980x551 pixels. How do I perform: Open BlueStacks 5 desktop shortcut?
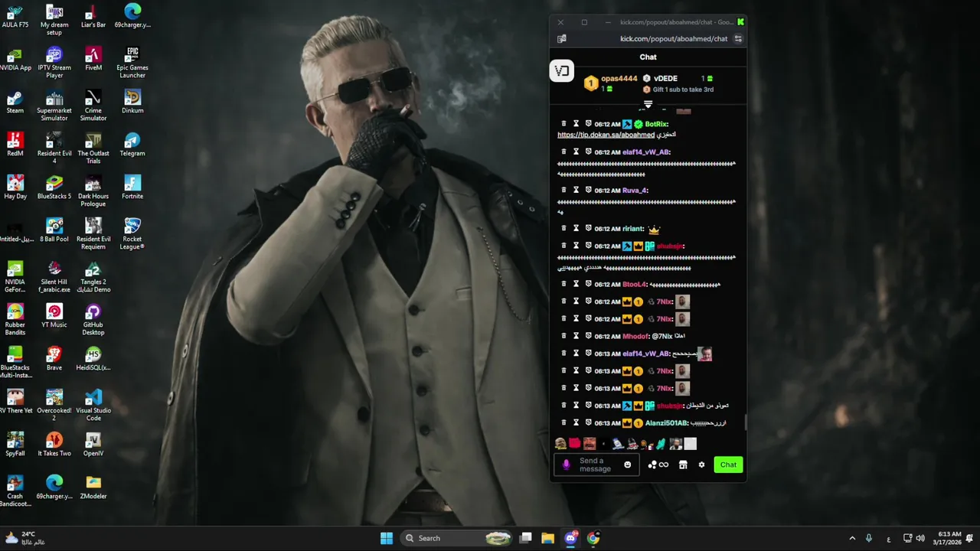point(54,187)
